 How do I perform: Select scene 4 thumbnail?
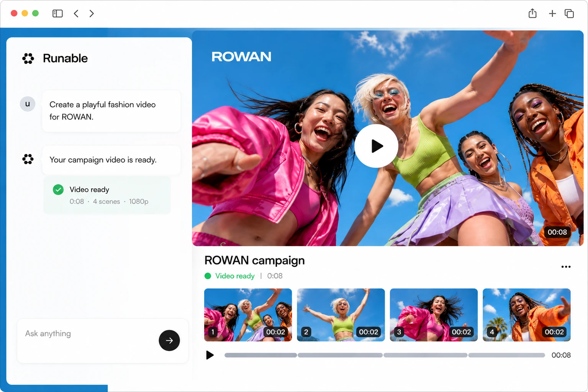pos(527,315)
